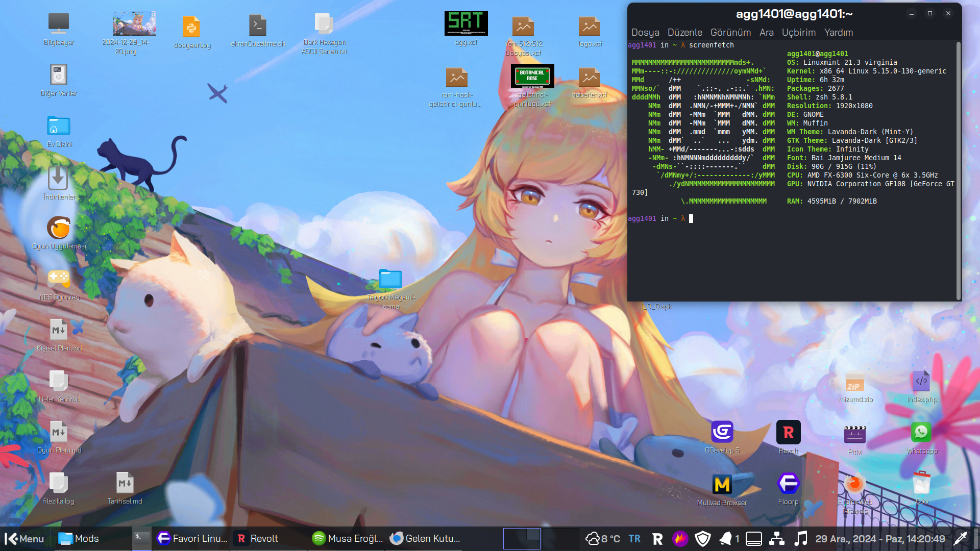This screenshot has height=551, width=980.
Task: Click the network connections tray icon
Action: tap(777, 539)
